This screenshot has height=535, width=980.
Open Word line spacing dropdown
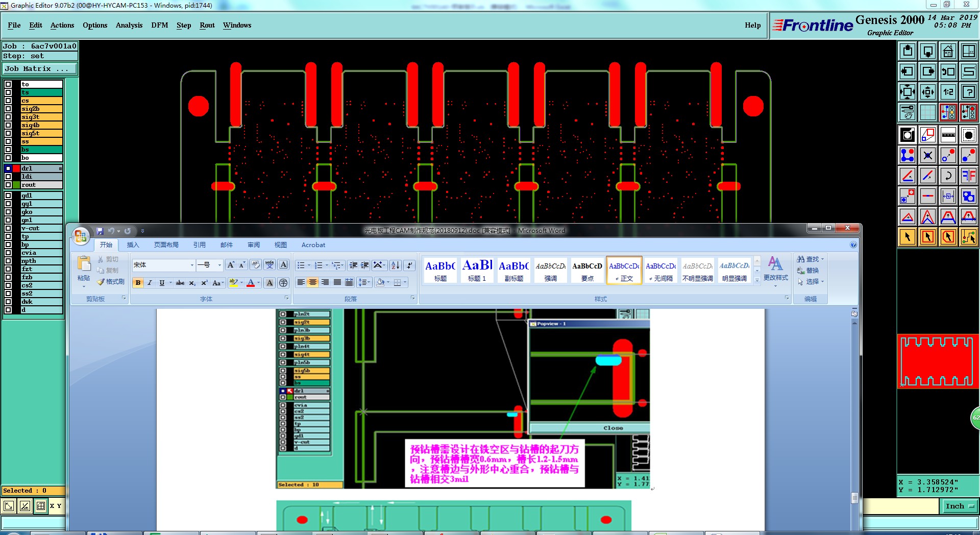point(364,282)
